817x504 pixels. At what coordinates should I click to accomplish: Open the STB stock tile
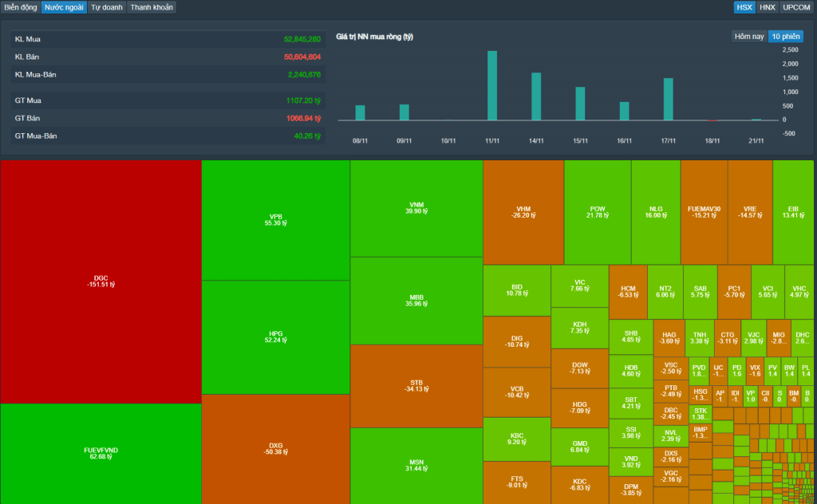tap(416, 386)
